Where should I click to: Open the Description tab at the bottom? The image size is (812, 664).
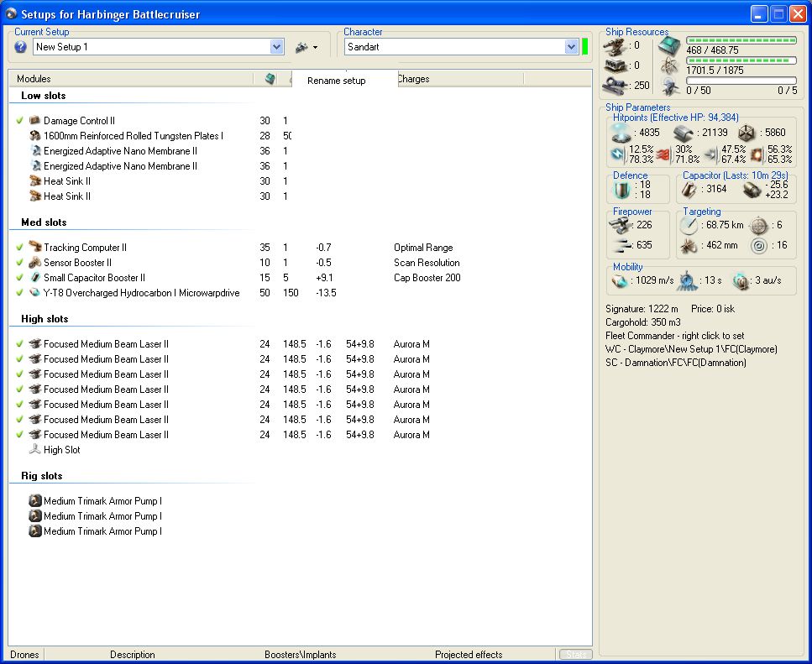coord(133,655)
